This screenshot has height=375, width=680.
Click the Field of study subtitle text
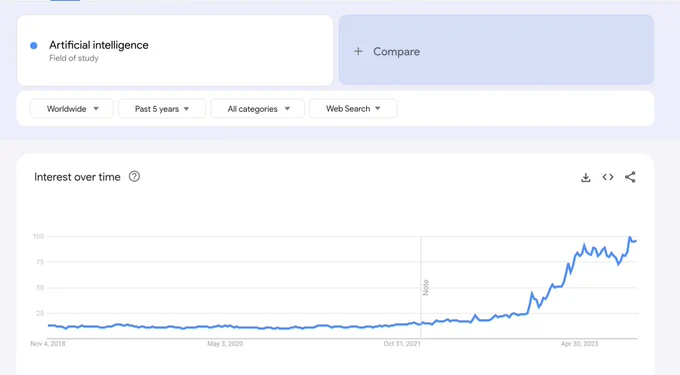click(74, 58)
